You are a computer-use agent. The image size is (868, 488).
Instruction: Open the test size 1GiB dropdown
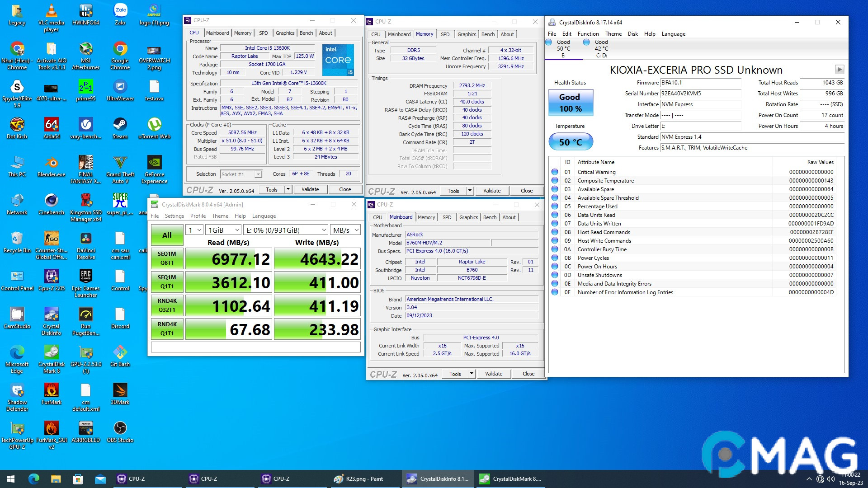coord(223,230)
